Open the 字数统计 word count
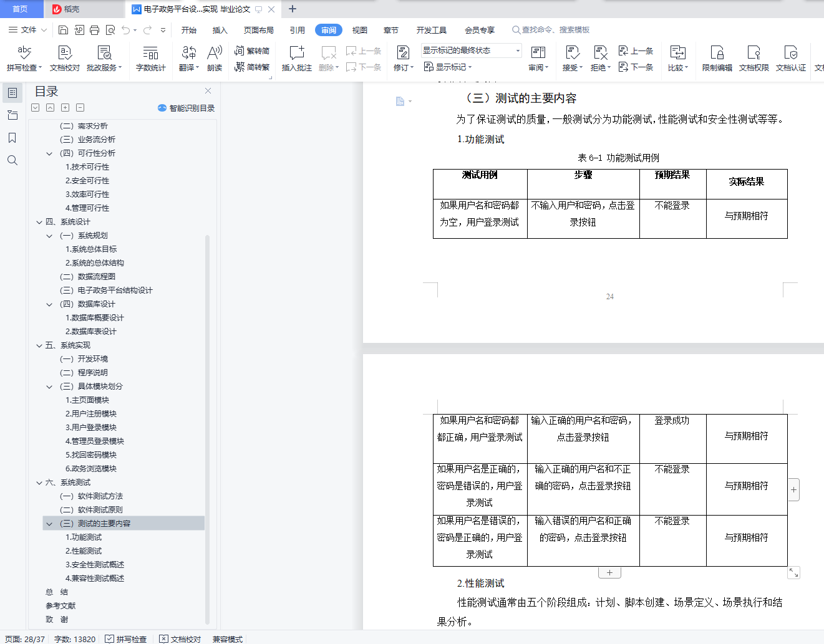Image resolution: width=824 pixels, height=644 pixels. (151, 59)
